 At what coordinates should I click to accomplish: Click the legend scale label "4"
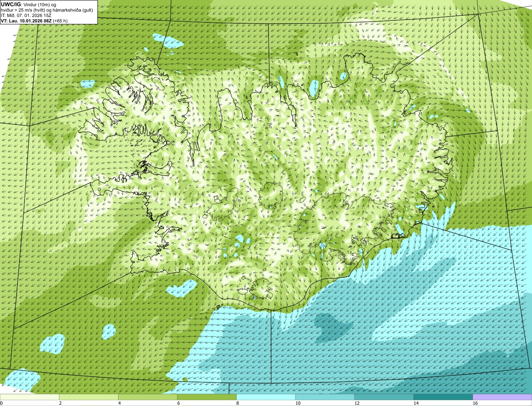119,403
